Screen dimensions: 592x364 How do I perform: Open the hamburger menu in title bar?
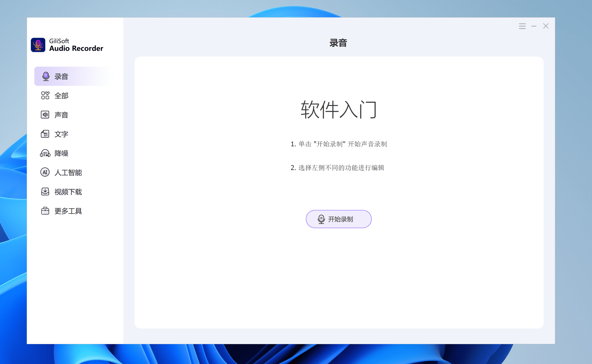(x=522, y=26)
